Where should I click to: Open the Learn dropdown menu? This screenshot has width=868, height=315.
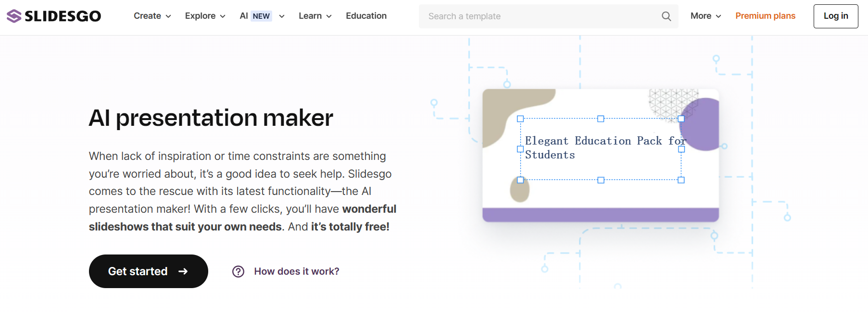(315, 16)
